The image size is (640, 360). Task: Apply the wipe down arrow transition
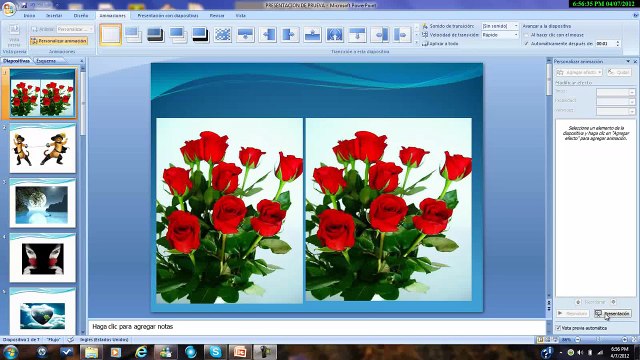[245, 35]
